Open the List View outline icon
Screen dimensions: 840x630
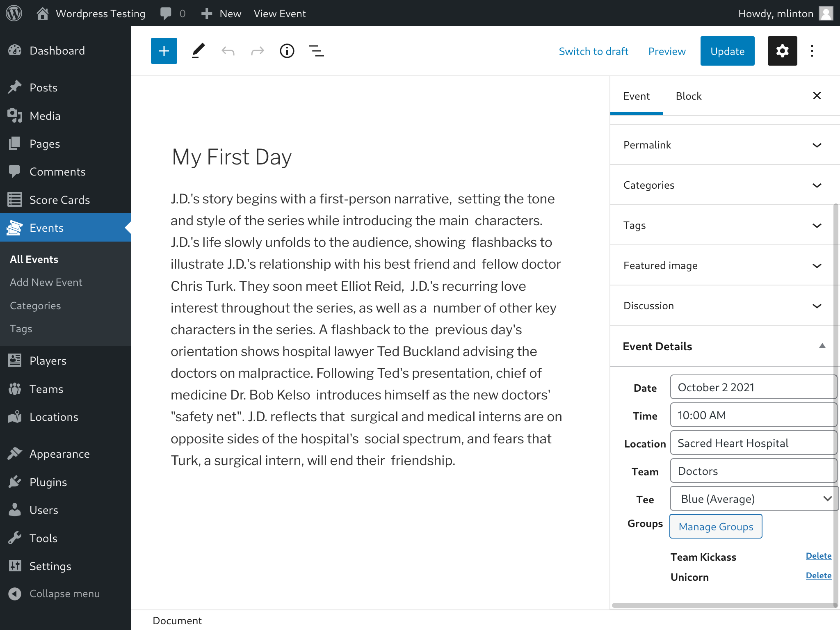click(x=317, y=51)
